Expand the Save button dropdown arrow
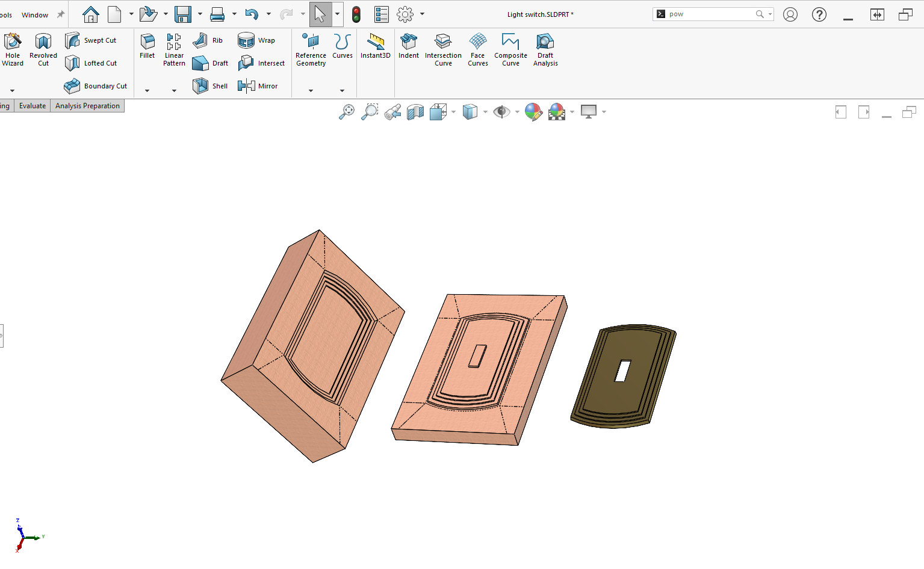The image size is (924, 569). pyautogui.click(x=199, y=14)
